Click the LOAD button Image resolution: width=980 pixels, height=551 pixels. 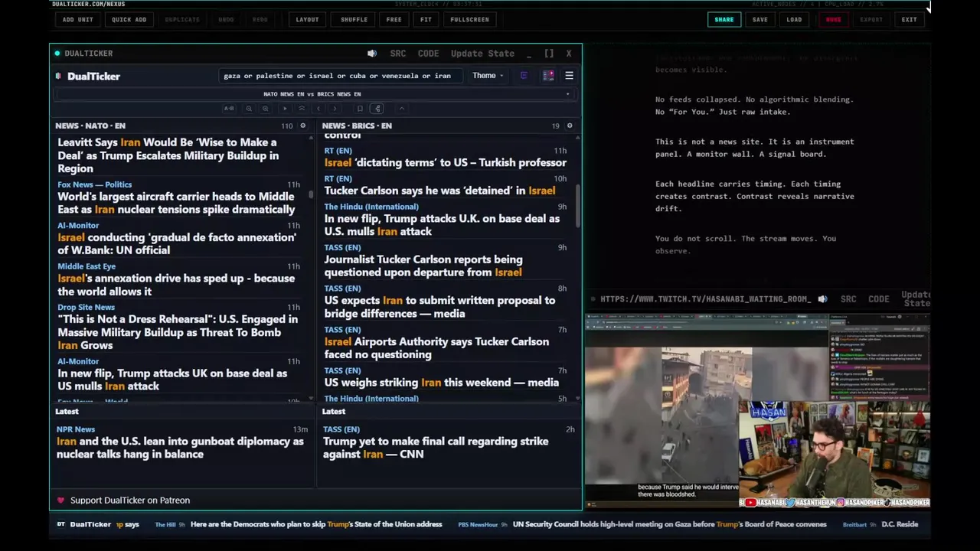click(794, 20)
